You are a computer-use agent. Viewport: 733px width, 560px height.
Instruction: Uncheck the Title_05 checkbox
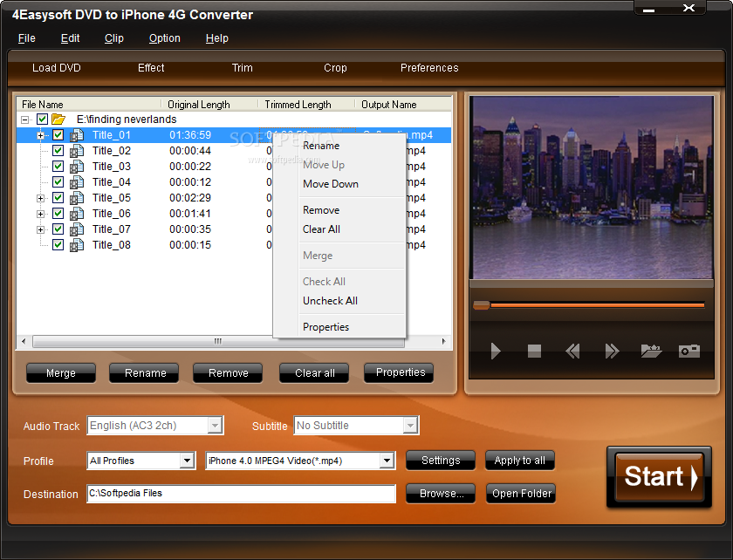(58, 198)
